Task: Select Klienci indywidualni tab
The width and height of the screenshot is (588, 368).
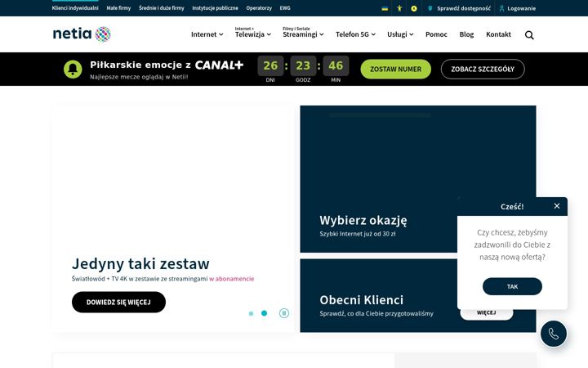Action: coord(75,8)
